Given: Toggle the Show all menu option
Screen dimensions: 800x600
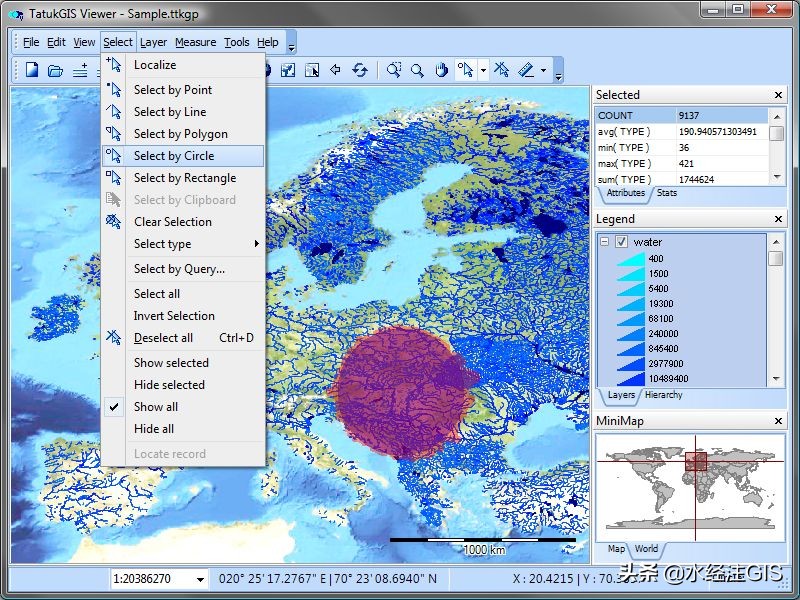Looking at the screenshot, I should [156, 407].
